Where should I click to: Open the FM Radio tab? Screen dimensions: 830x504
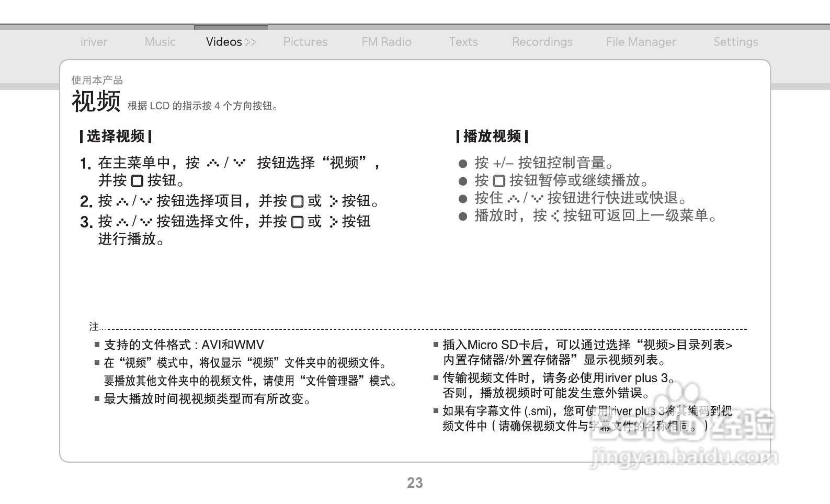(x=386, y=42)
